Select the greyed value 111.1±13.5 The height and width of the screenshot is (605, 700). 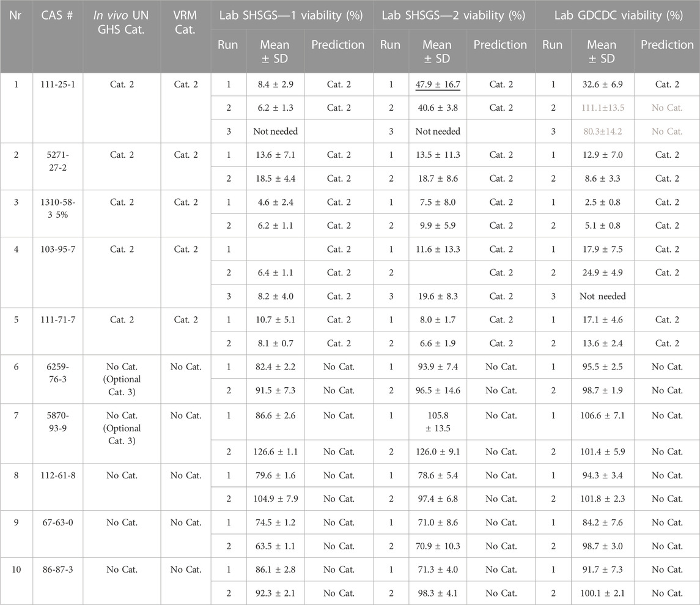point(603,108)
